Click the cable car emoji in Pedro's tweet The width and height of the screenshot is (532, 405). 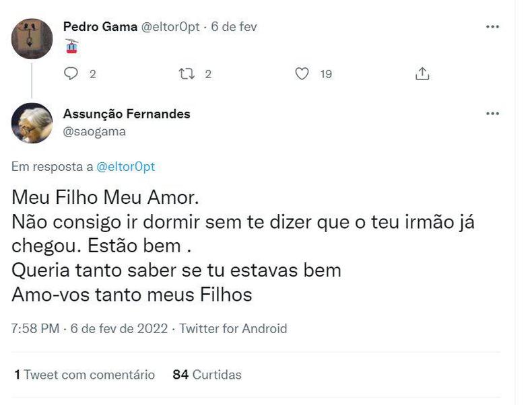click(x=72, y=46)
